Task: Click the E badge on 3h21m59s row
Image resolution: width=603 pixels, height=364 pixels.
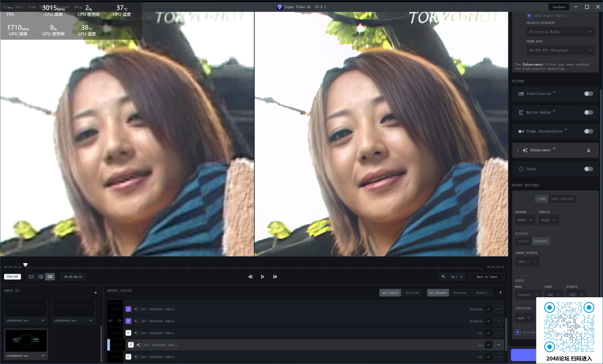Action: coord(128,309)
